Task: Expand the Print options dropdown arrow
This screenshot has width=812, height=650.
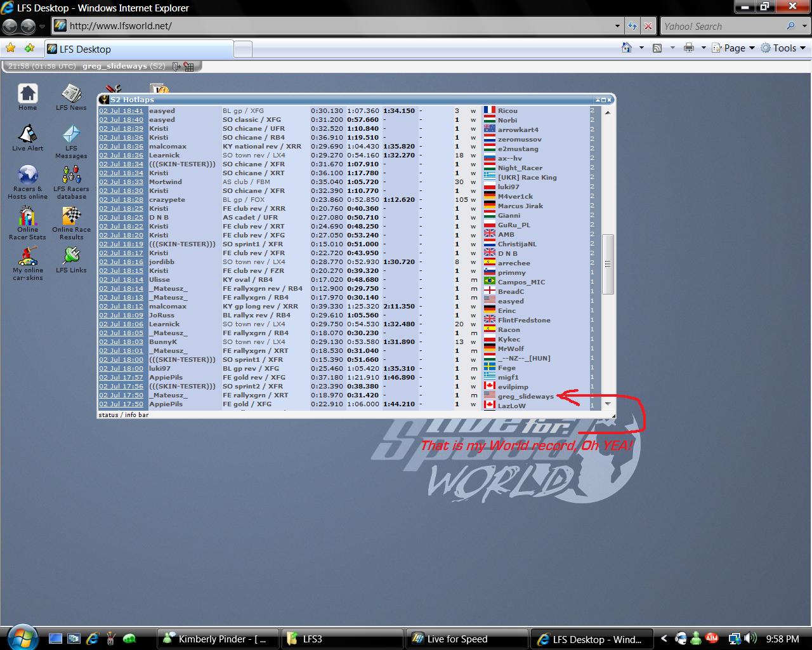Action: pos(704,48)
